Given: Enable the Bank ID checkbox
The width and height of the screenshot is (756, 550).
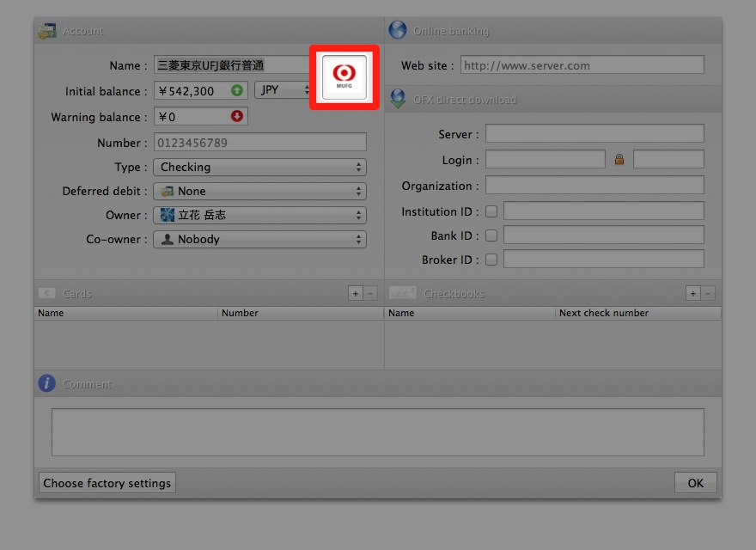Looking at the screenshot, I should (x=491, y=235).
